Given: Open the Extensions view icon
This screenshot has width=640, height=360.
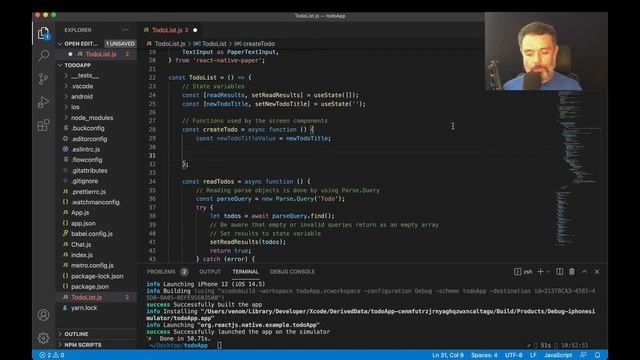Looking at the screenshot, I should click(43, 125).
